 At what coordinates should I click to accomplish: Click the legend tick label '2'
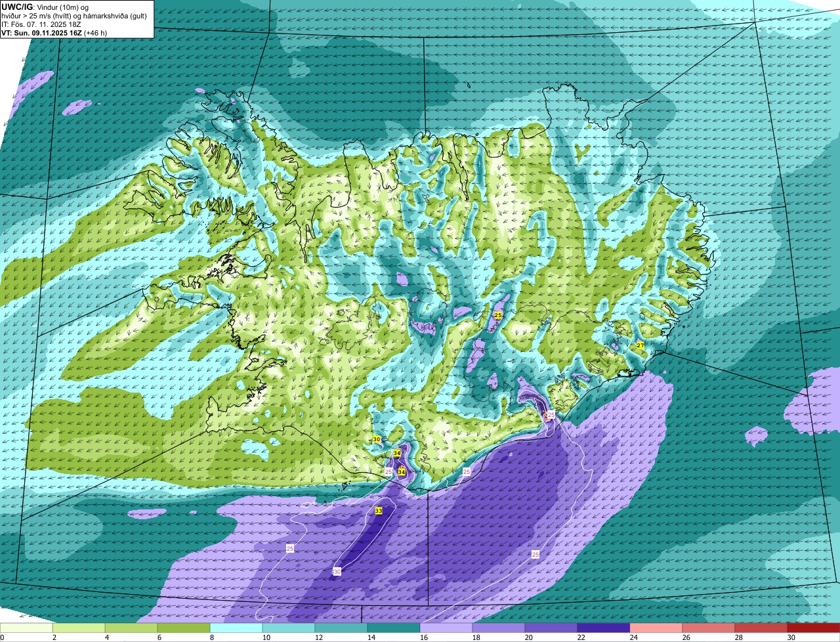point(54,637)
